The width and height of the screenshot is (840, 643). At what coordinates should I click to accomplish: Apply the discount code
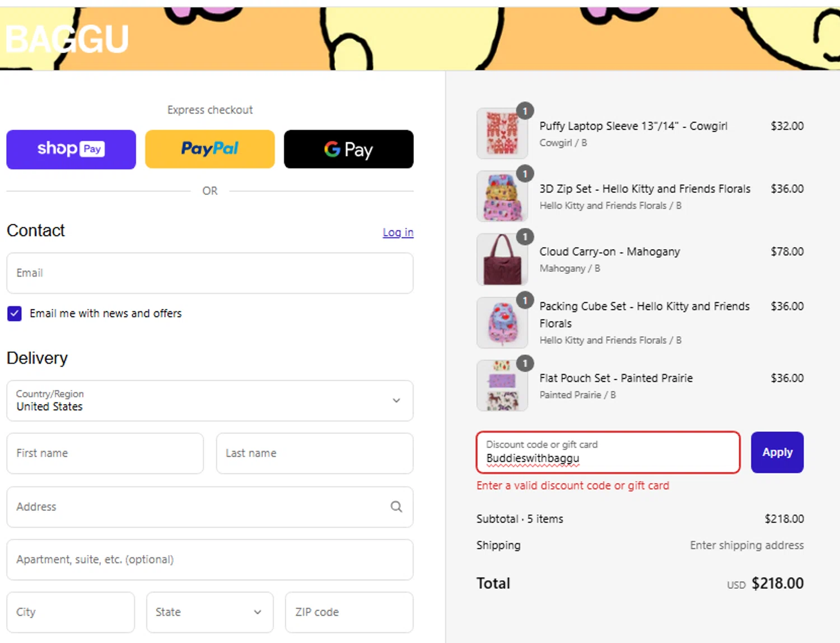click(777, 452)
